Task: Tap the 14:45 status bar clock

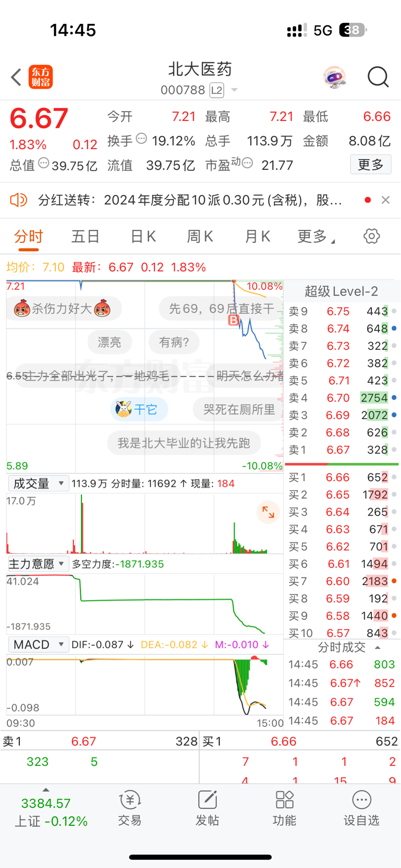Action: pos(73,30)
